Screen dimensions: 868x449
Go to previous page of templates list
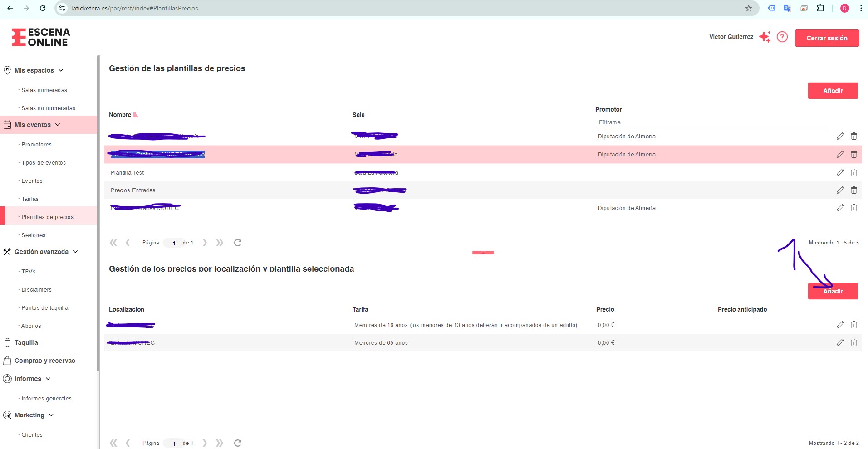tap(128, 243)
